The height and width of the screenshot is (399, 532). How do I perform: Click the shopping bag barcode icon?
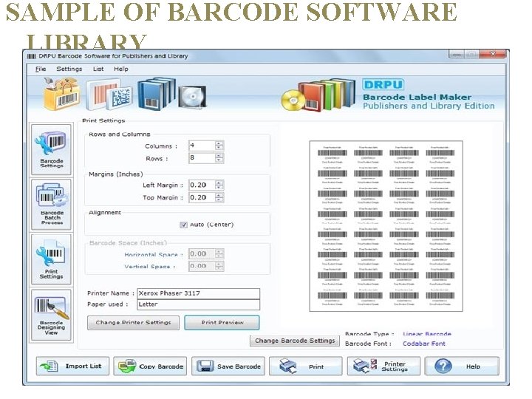62,94
